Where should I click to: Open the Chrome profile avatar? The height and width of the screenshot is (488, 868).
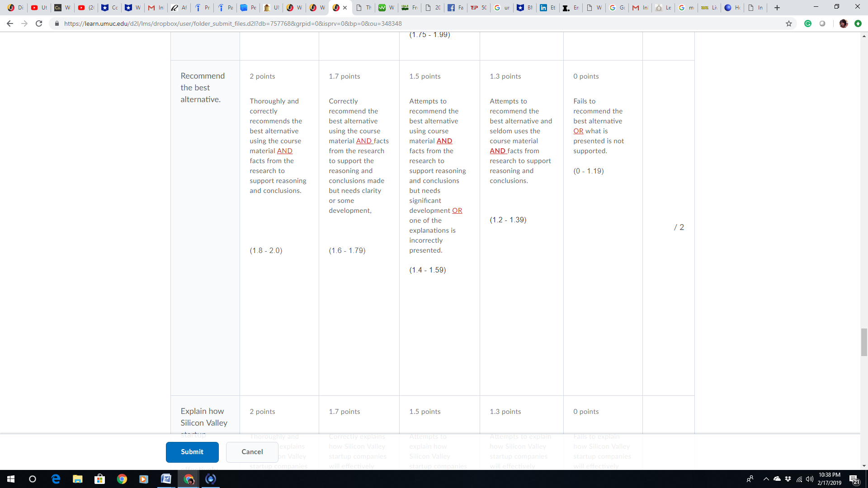pos(843,23)
